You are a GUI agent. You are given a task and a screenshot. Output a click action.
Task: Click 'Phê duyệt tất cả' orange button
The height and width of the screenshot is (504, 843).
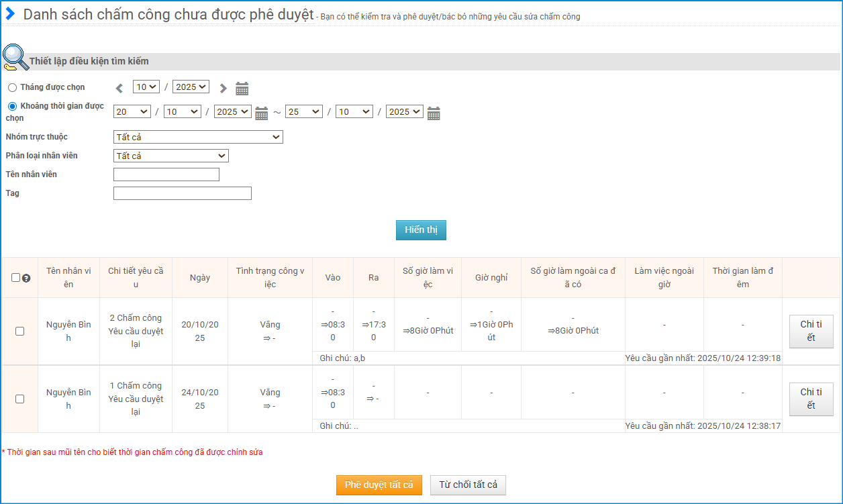coord(379,485)
